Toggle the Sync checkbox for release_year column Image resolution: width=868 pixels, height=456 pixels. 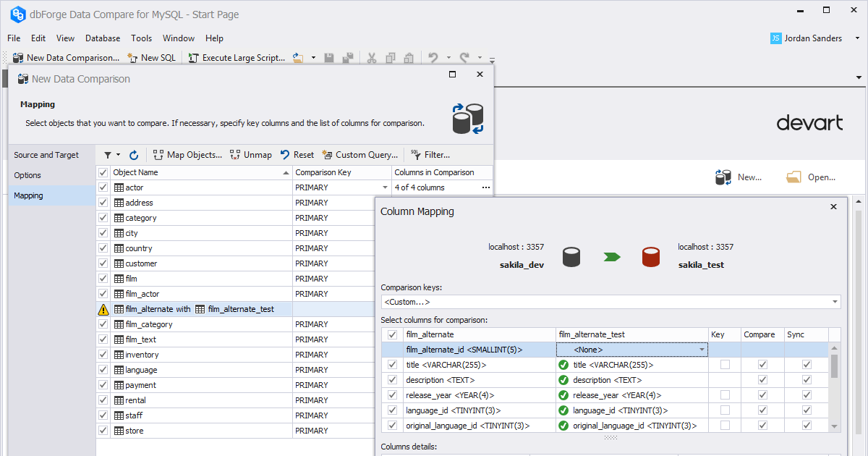807,395
